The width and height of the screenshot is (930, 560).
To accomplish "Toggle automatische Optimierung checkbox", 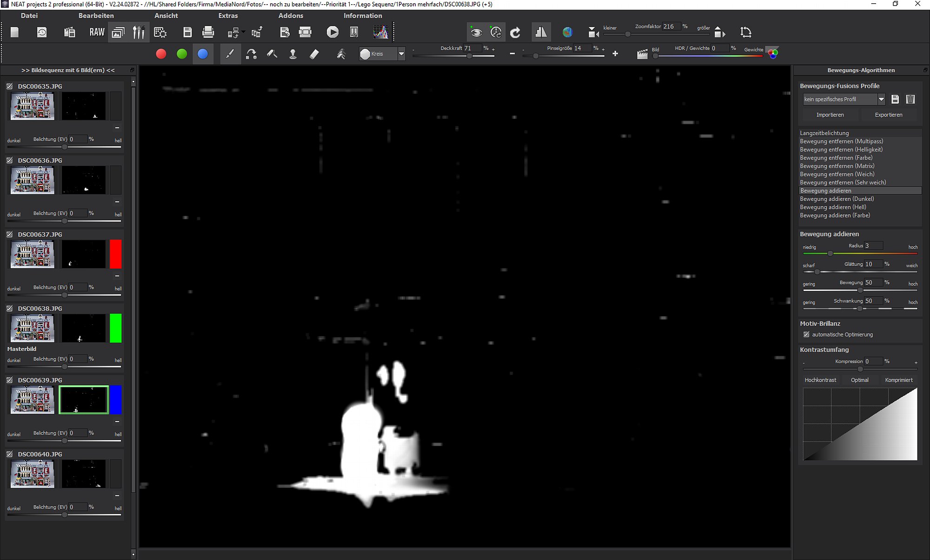I will (806, 334).
